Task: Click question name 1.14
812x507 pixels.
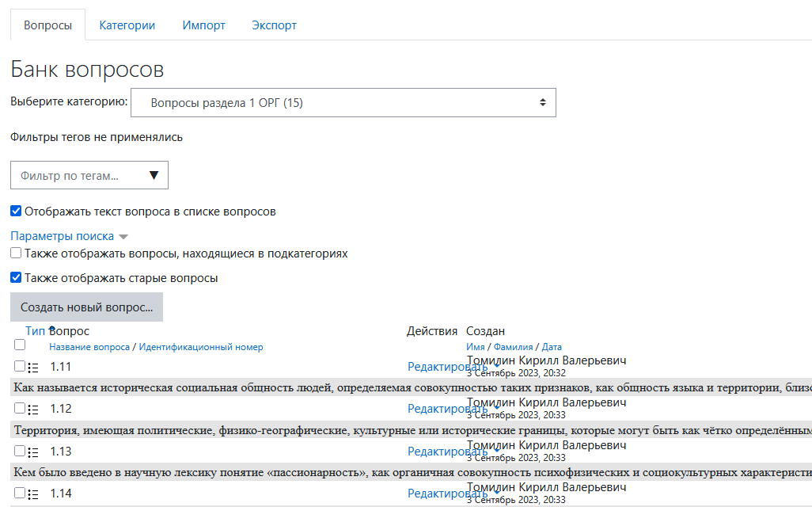Action: click(x=61, y=494)
